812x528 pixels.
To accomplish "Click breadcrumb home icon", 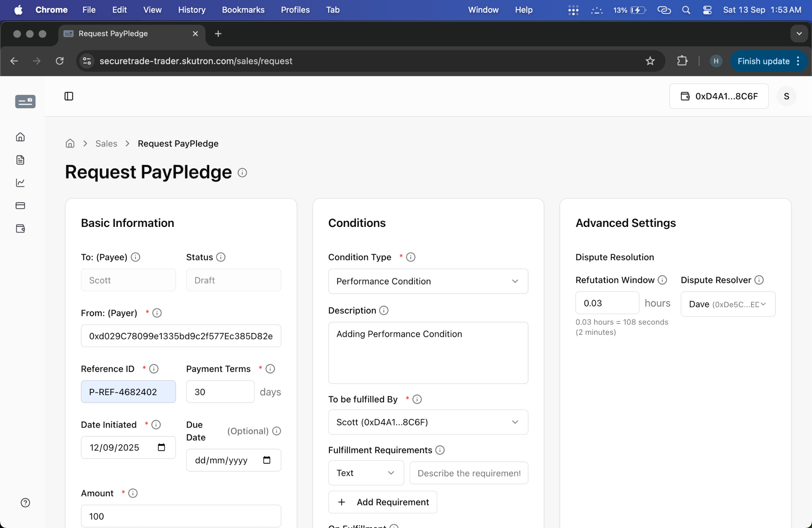I will [70, 143].
